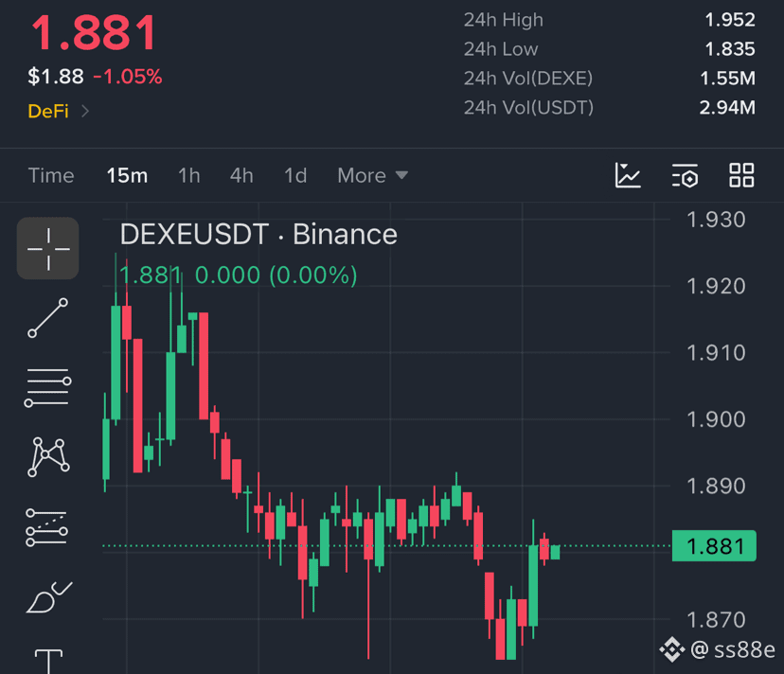784x674 pixels.
Task: Select the 4h interval tab
Action: pyautogui.click(x=241, y=175)
